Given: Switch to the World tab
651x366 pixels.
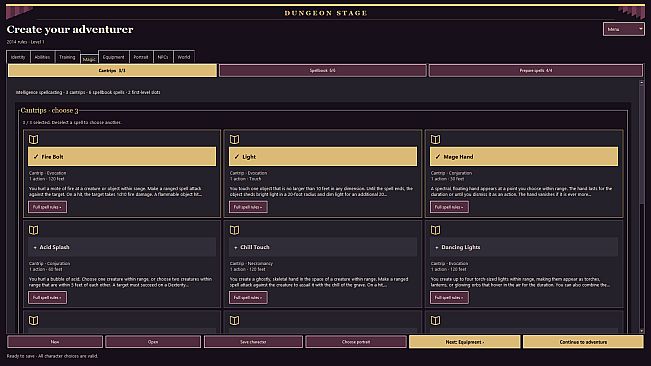Looking at the screenshot, I should [184, 57].
